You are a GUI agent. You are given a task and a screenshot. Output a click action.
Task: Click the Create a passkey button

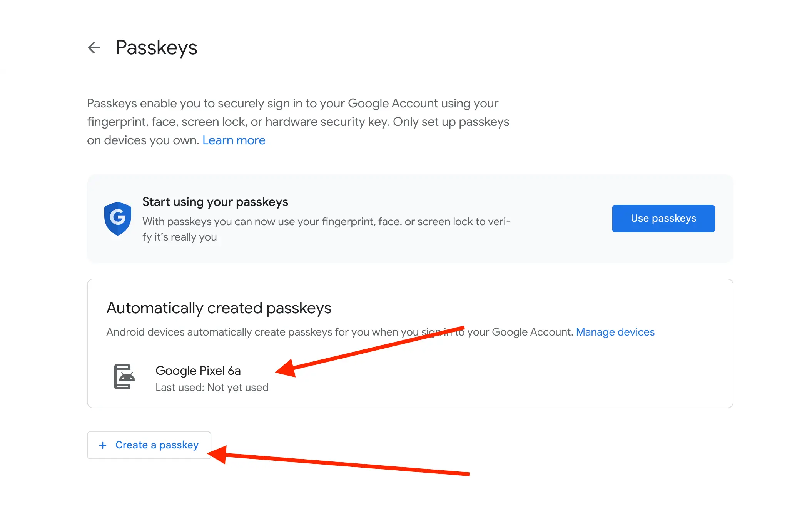pyautogui.click(x=149, y=445)
